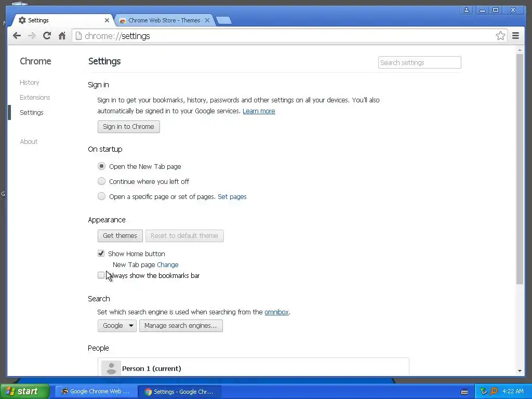Select Open the New Tab page radio
Image resolution: width=532 pixels, height=399 pixels.
101,166
